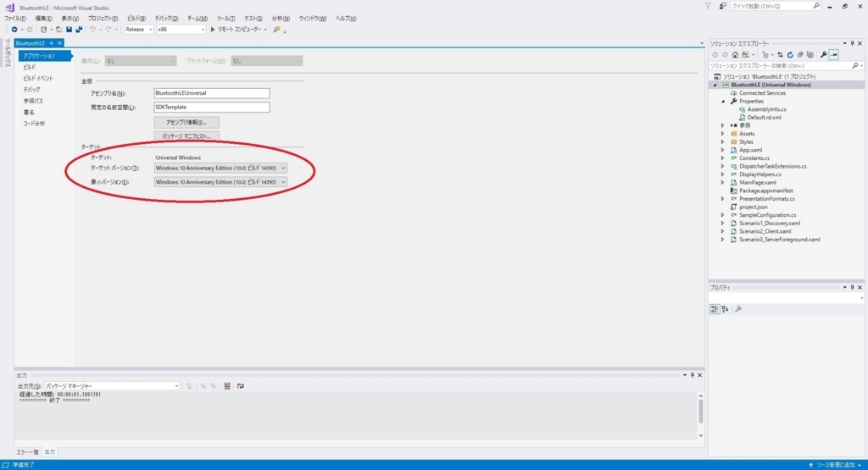The image size is (868, 470).
Task: Toggle the Preview Selected Items icon
Action: point(834,55)
